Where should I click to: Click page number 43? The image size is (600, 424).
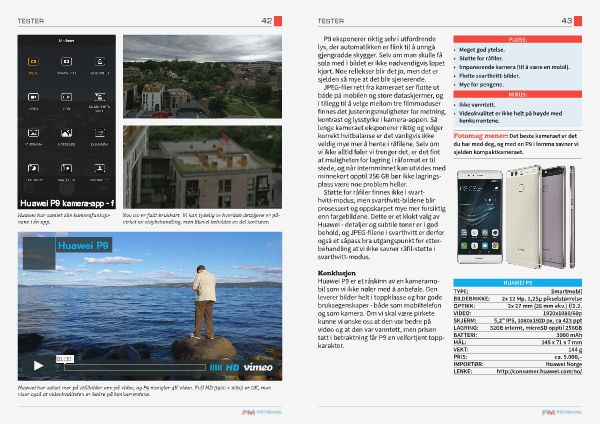567,21
